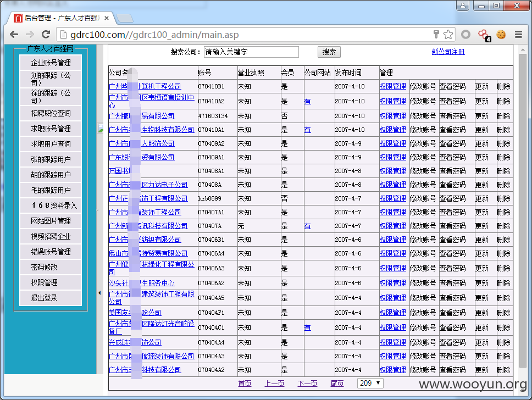Viewport: 532px width, 400px height.
Task: Click the address bar URL
Action: [x=154, y=35]
